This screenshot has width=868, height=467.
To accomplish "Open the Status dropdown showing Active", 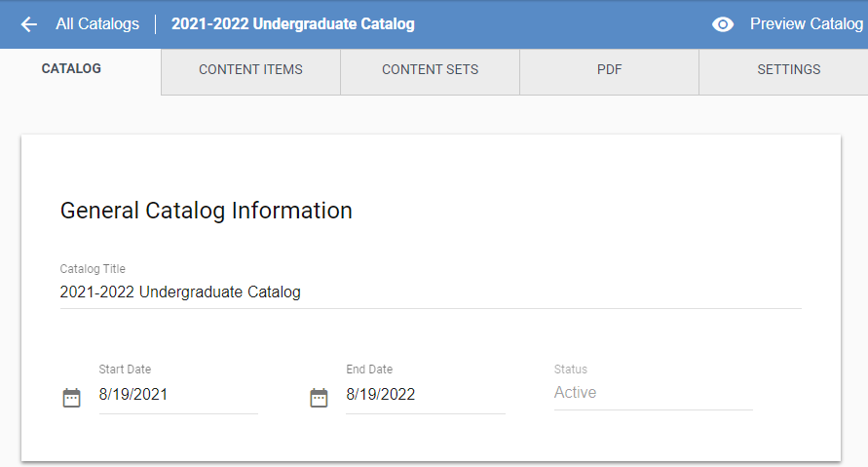I will (654, 393).
